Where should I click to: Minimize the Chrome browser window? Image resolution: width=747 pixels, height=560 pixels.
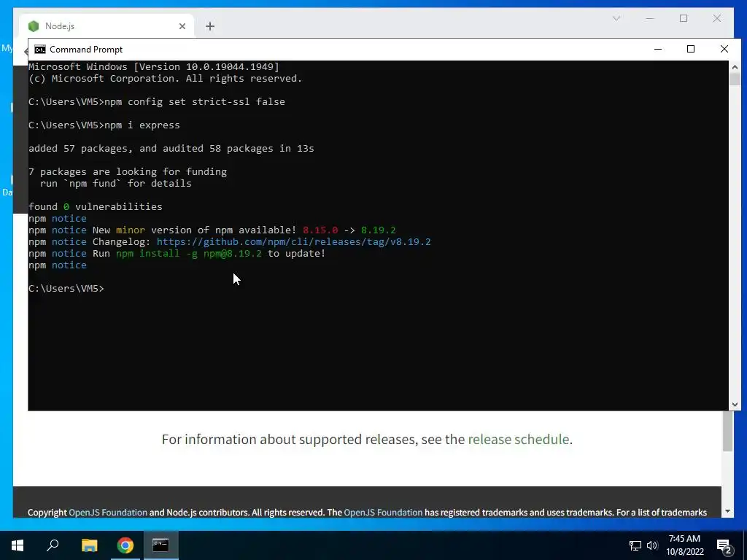650,18
